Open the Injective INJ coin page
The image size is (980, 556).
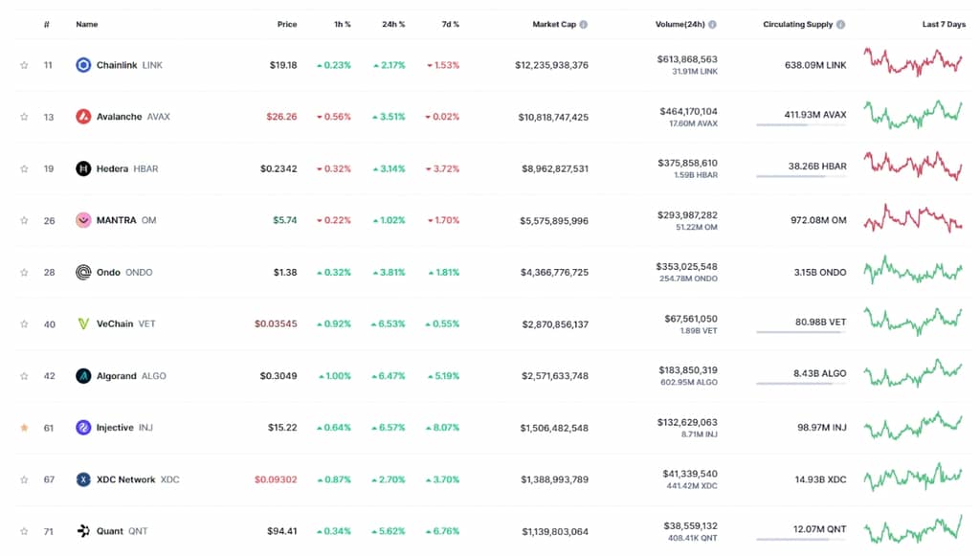click(115, 428)
